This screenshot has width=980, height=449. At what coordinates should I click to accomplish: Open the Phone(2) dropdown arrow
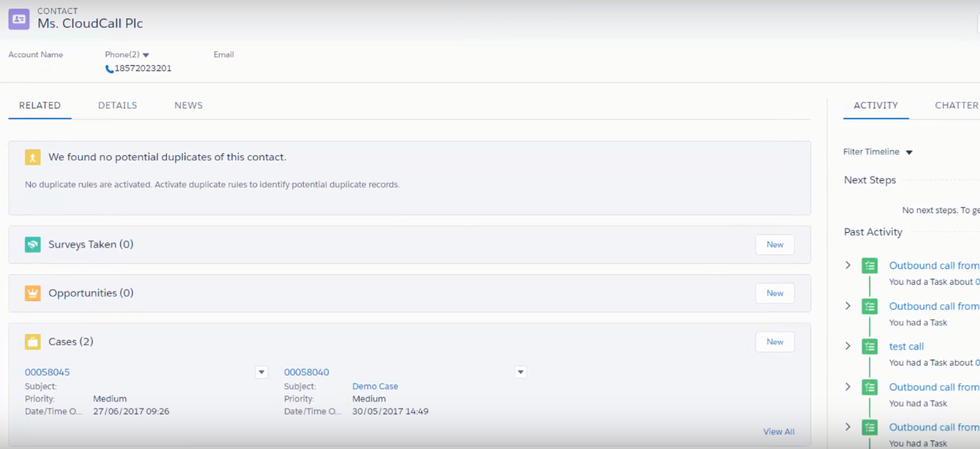[x=146, y=55]
